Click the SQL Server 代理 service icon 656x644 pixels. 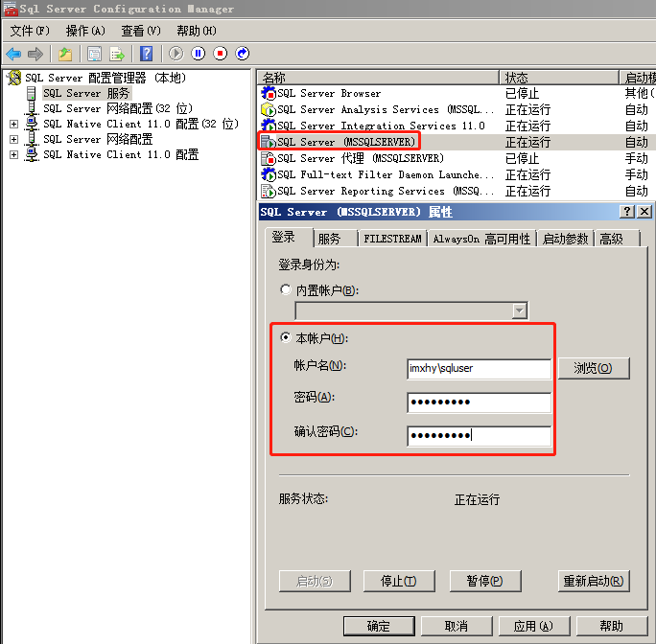pos(269,158)
